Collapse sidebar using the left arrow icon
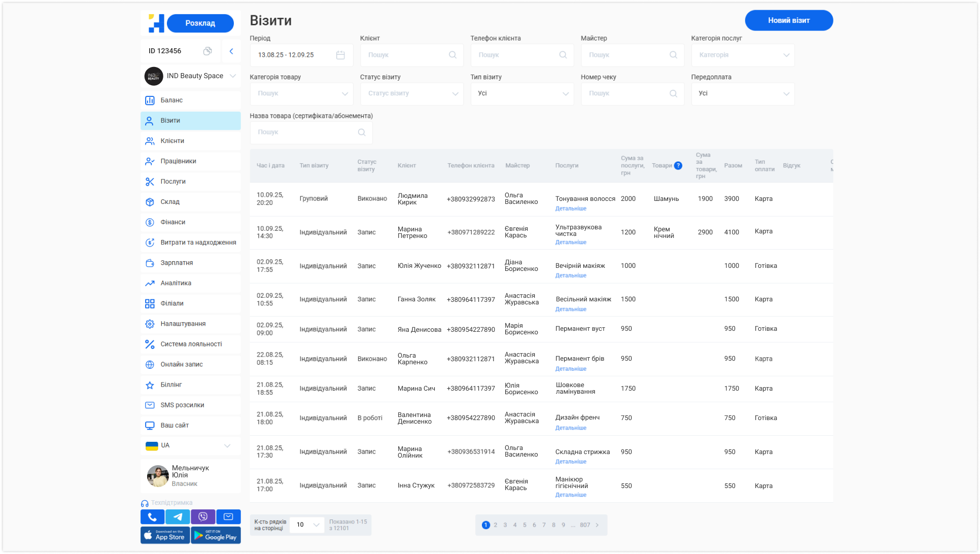The height and width of the screenshot is (554, 980). [x=231, y=51]
